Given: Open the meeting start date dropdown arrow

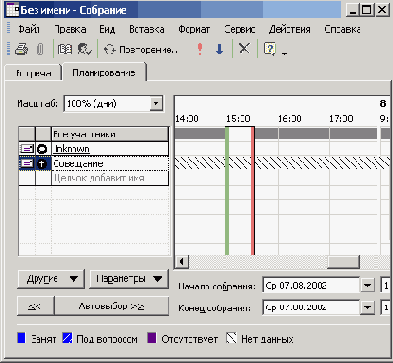Looking at the screenshot, I should (367, 286).
